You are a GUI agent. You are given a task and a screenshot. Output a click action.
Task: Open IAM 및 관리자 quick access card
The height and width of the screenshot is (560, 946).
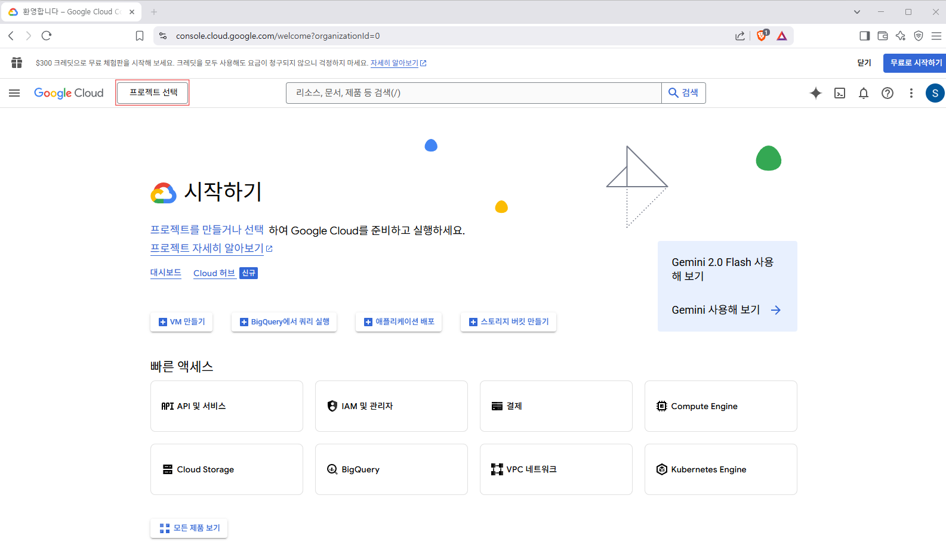coord(392,406)
